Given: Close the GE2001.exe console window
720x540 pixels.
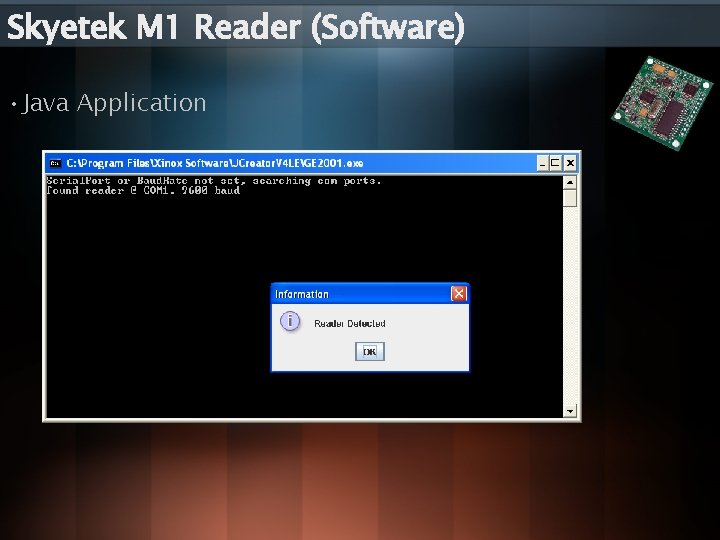Looking at the screenshot, I should (x=570, y=163).
